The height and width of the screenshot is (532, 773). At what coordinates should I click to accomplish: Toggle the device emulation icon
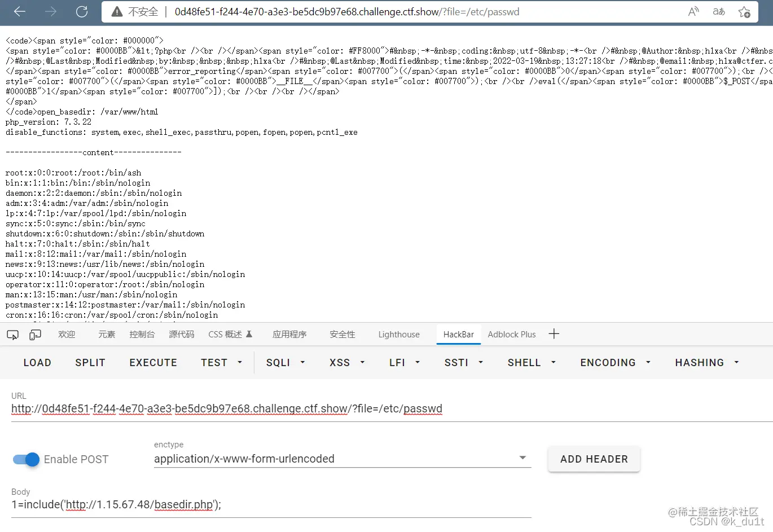(x=35, y=335)
